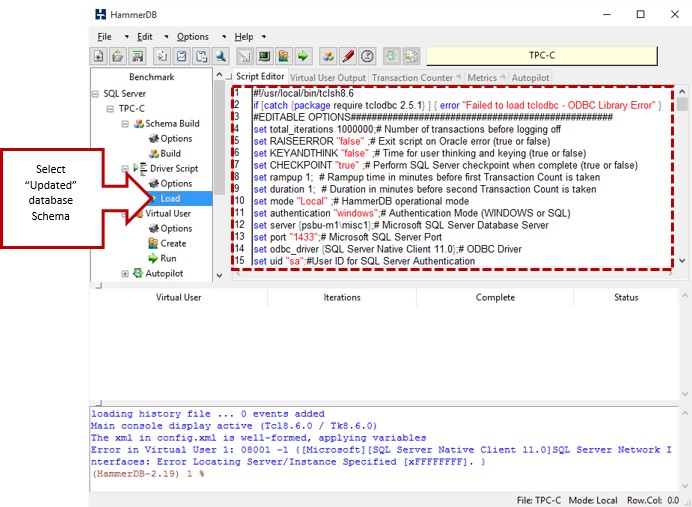Click the gear icon for Virtual User Options
This screenshot has width=692, height=507.
pos(154,229)
